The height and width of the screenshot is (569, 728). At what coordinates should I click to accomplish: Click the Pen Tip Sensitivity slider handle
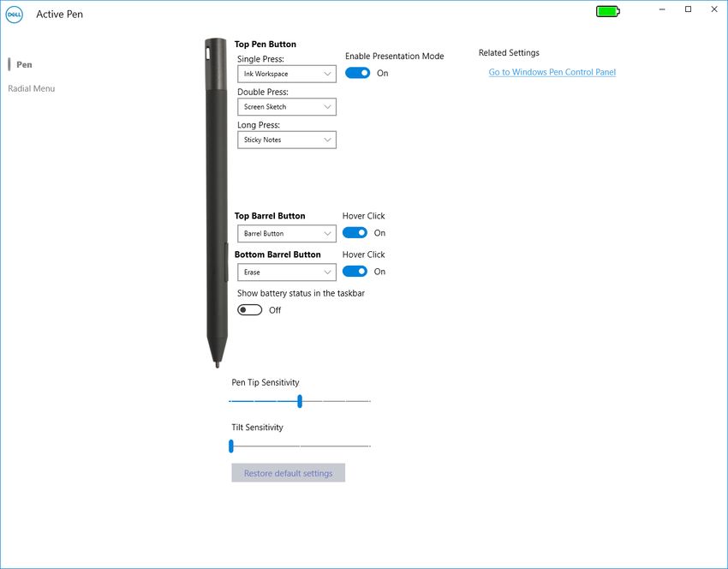click(300, 401)
